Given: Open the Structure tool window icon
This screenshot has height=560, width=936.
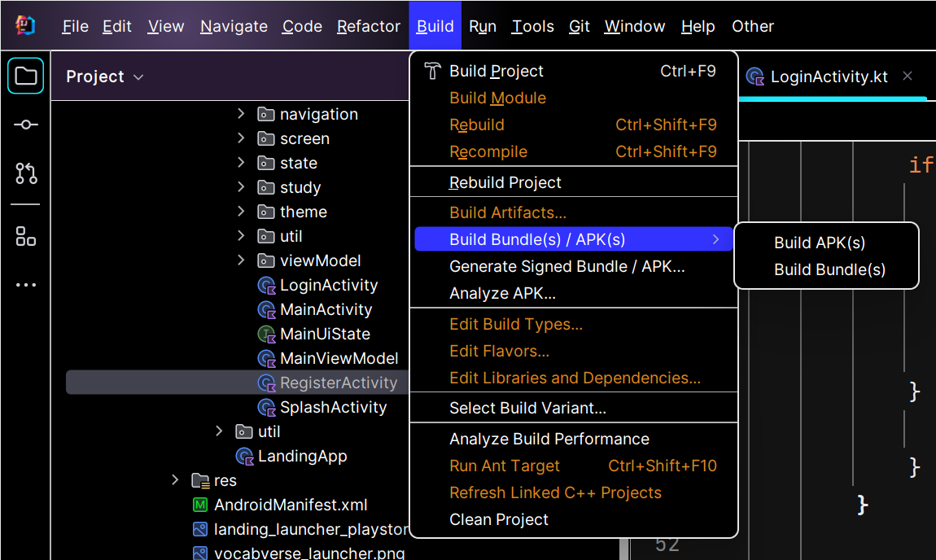Looking at the screenshot, I should point(26,236).
